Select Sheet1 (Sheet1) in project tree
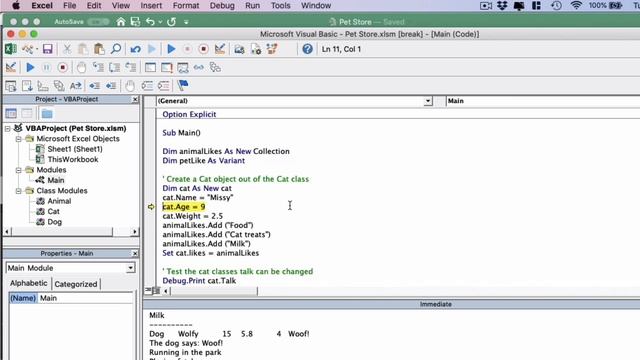The height and width of the screenshot is (360, 640). (75, 149)
